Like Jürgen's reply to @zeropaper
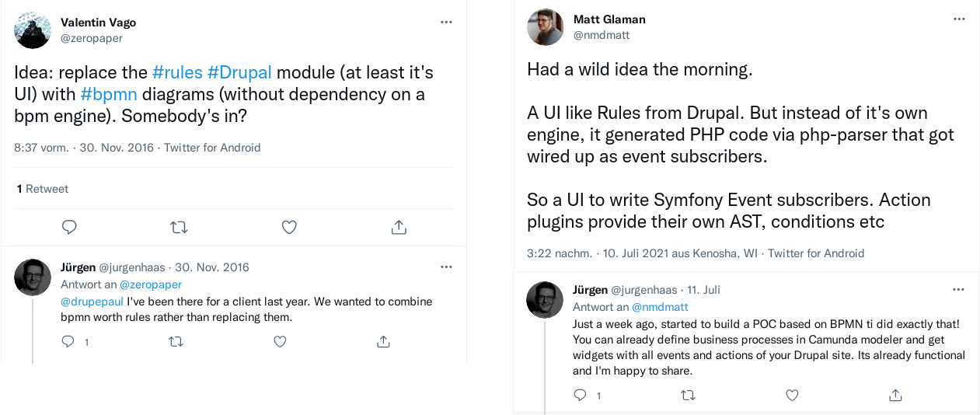The width and height of the screenshot is (980, 415). [280, 341]
